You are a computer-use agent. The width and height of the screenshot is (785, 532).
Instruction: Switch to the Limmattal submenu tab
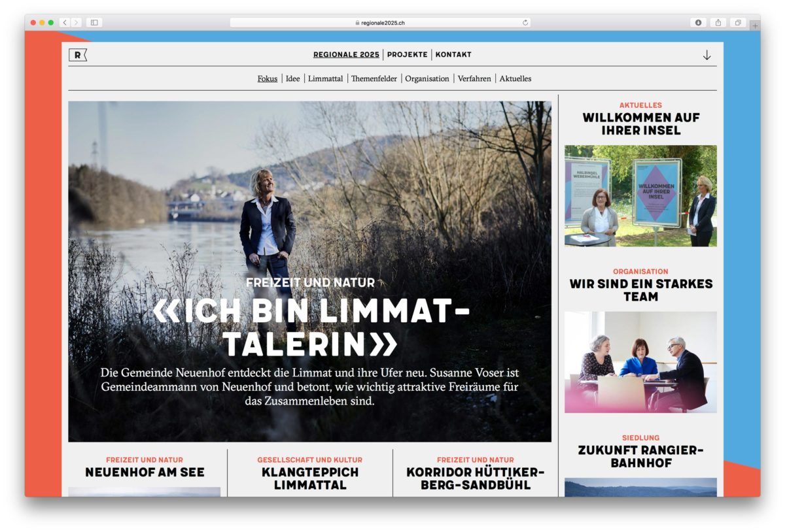(x=325, y=78)
